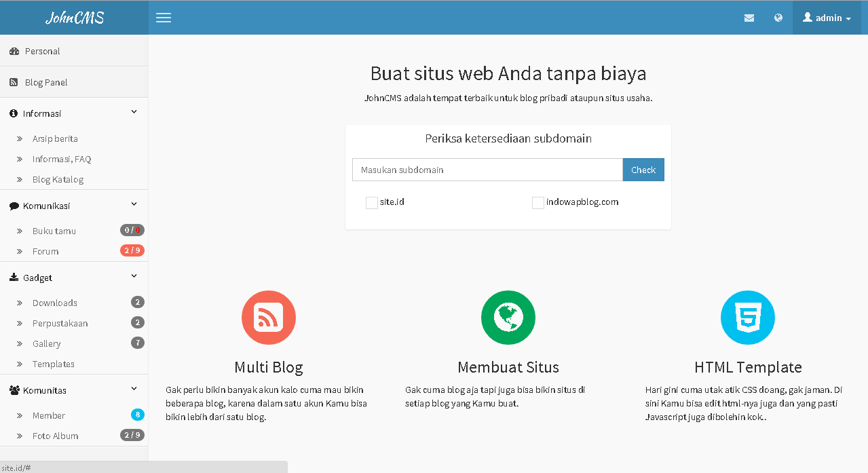Screen dimensions: 868x473
Task: Click double-arrow icon beside Arsip berita
Action: point(20,138)
